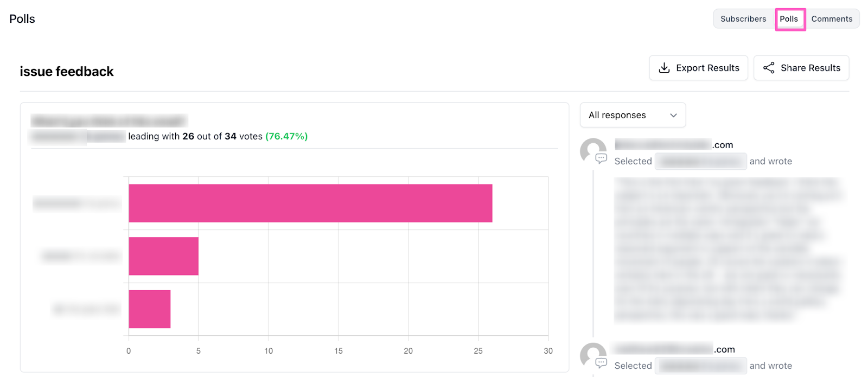The width and height of the screenshot is (868, 377).
Task: Click the longest chart bar with 26 votes
Action: point(310,203)
